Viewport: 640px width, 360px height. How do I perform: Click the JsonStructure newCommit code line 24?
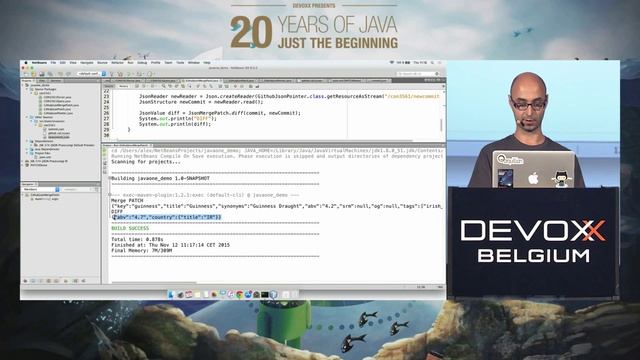coord(201,102)
